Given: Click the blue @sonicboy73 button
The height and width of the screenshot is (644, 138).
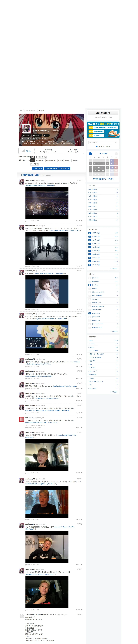Looking at the screenshot, I should click(x=51, y=169).
